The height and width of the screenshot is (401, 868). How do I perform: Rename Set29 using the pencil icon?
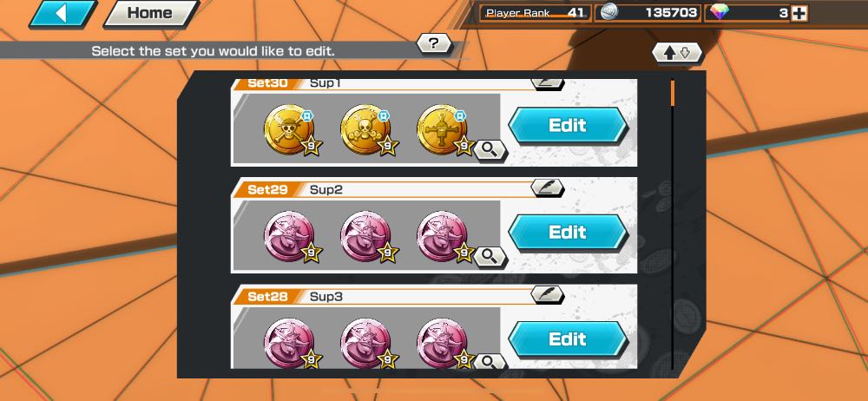(x=548, y=187)
